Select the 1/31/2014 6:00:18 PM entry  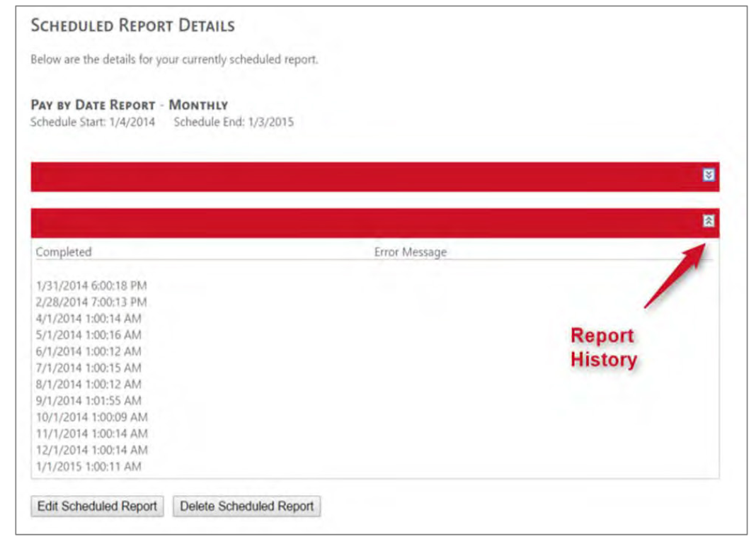click(91, 285)
